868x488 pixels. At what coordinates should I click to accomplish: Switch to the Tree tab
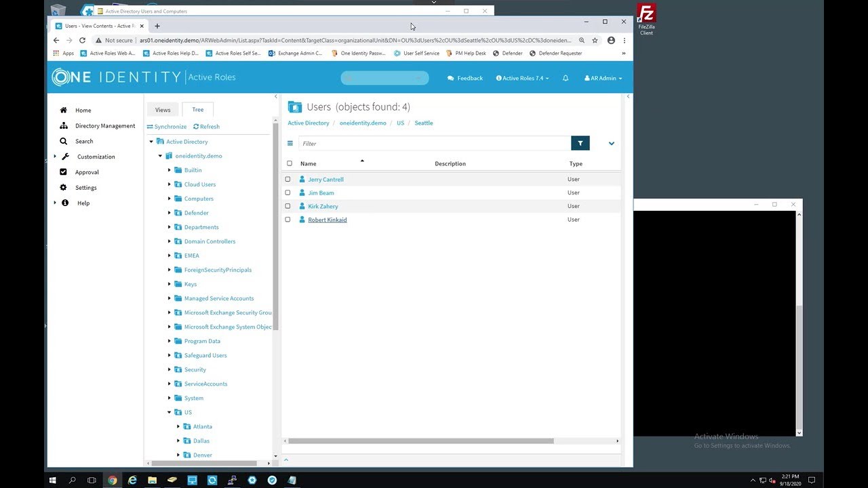point(198,110)
